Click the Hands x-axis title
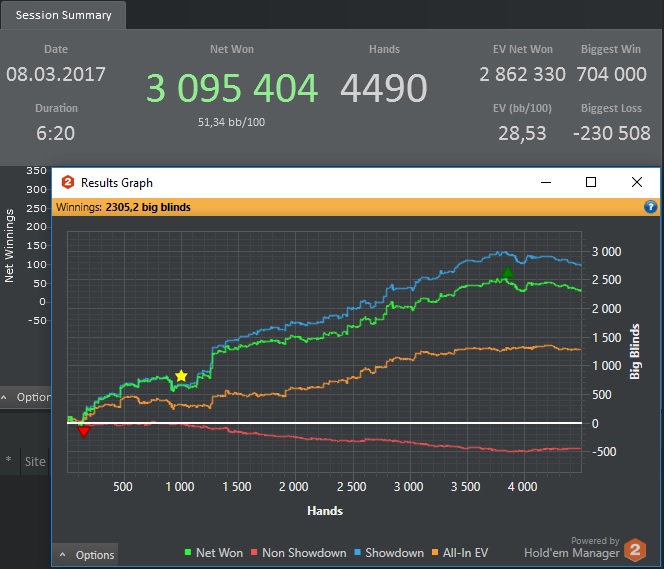Screen dimensions: 664x569 tap(325, 511)
